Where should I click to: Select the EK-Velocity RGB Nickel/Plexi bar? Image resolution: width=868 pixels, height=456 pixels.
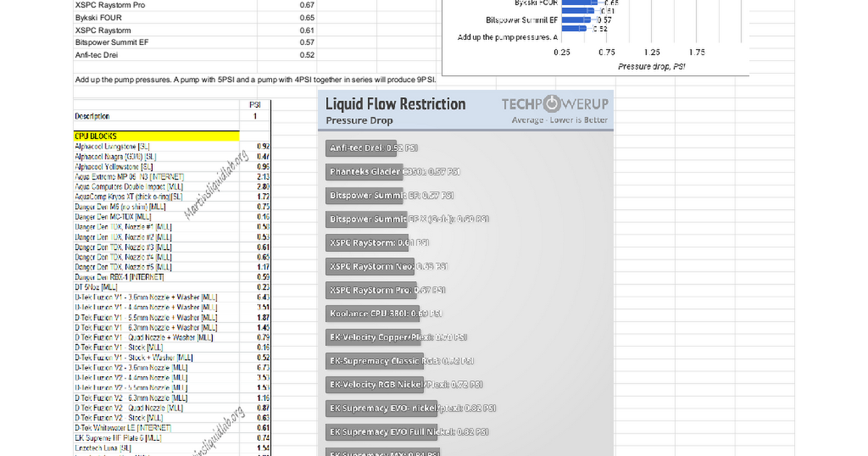(x=374, y=384)
